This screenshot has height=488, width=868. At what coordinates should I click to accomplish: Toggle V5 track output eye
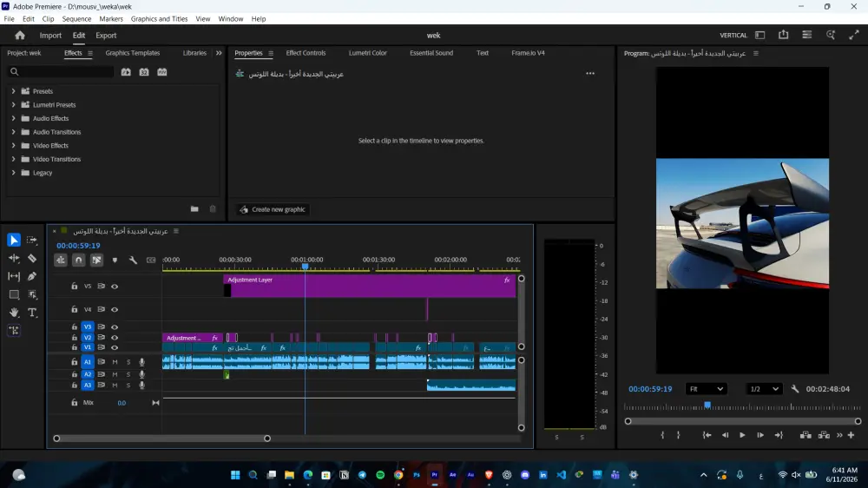pyautogui.click(x=115, y=287)
